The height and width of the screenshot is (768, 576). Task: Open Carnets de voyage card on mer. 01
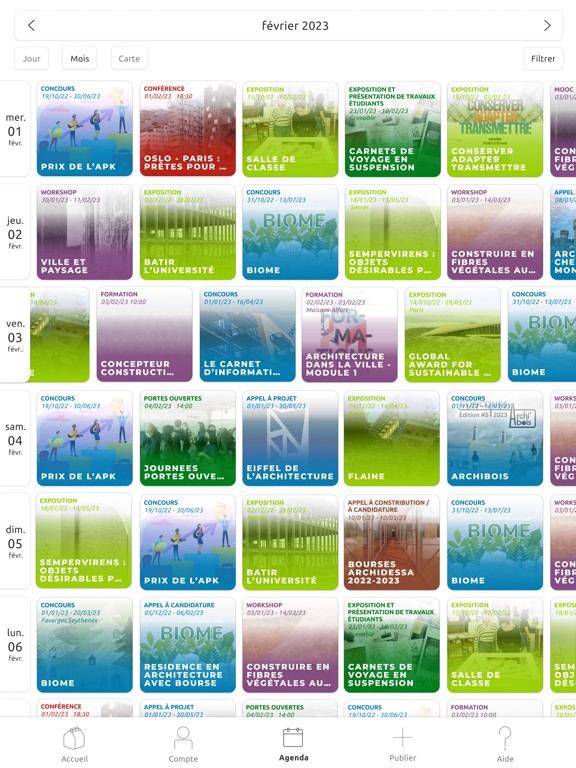[393, 129]
